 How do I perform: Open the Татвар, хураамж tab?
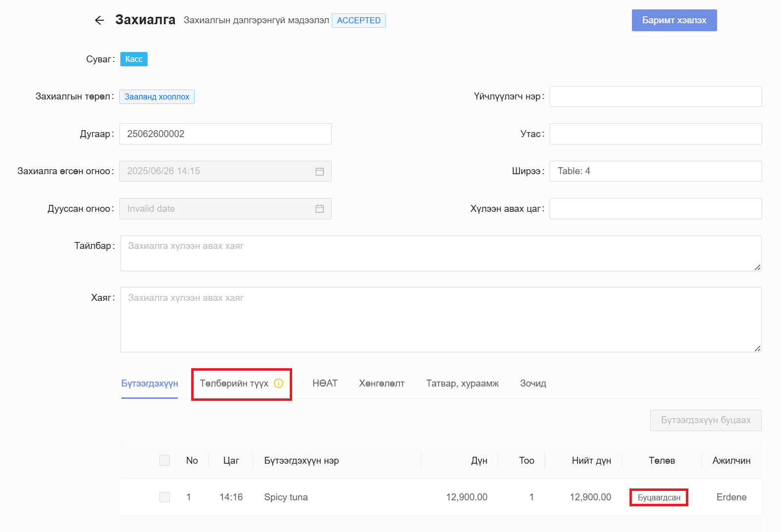click(x=462, y=384)
